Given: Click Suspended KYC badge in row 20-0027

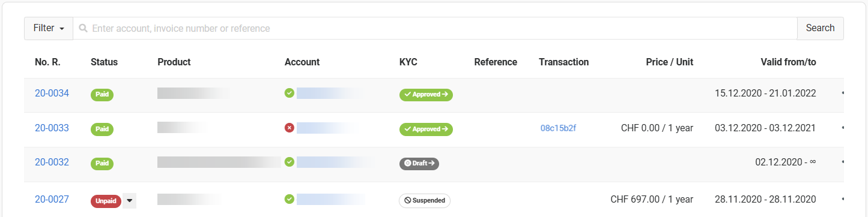Looking at the screenshot, I should point(425,201).
